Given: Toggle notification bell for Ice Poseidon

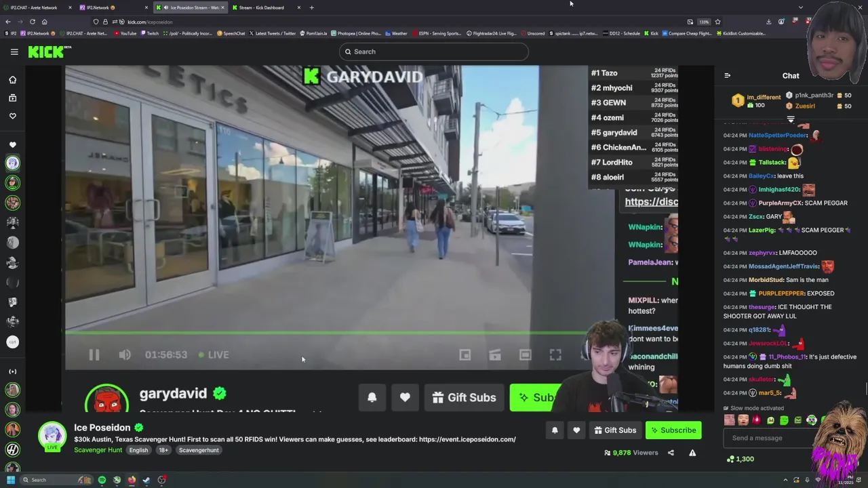Looking at the screenshot, I should [x=555, y=430].
